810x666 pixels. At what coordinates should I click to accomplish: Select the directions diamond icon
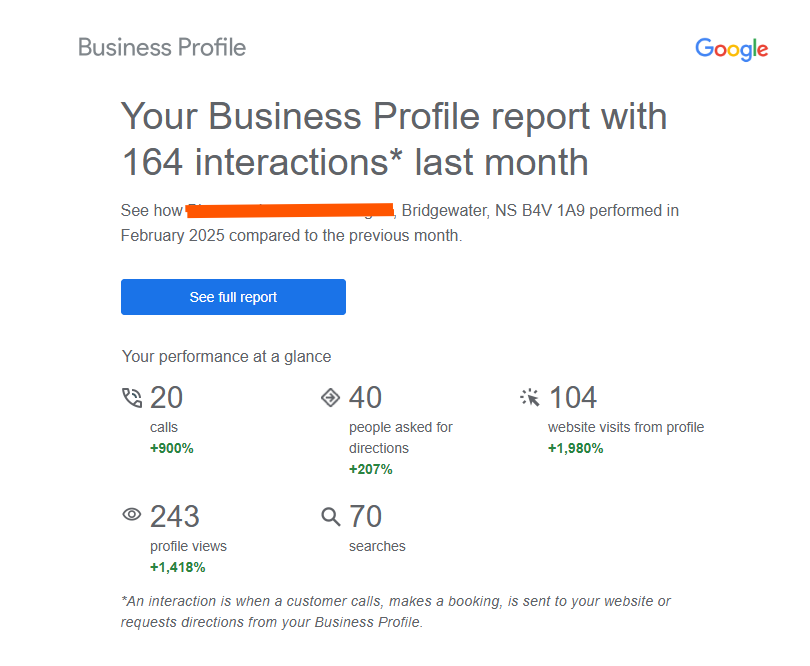point(331,398)
